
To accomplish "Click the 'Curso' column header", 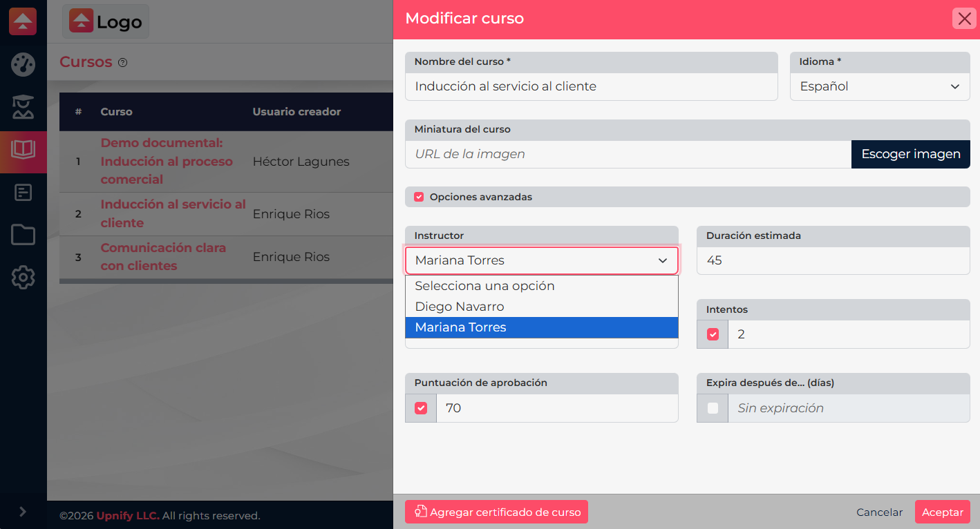I will tap(116, 111).
